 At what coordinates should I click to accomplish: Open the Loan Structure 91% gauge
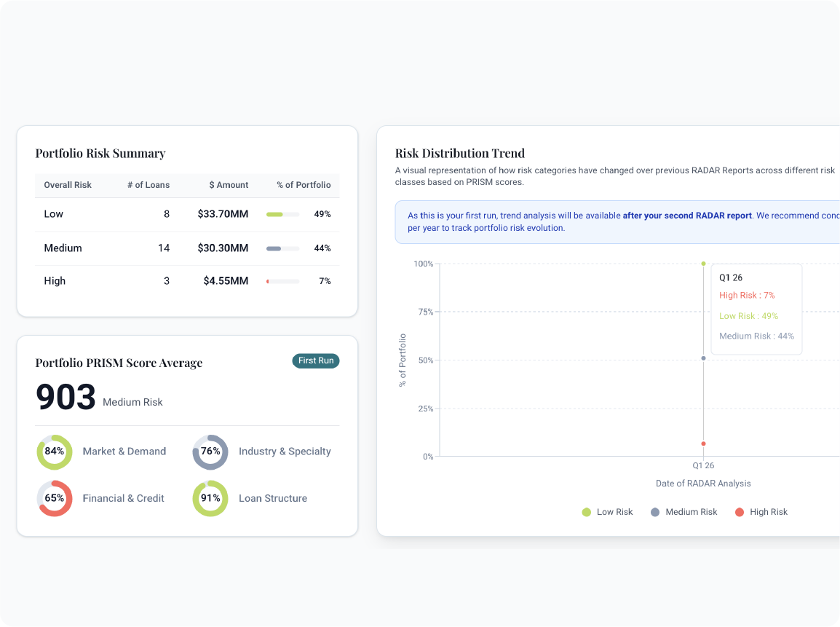point(210,498)
